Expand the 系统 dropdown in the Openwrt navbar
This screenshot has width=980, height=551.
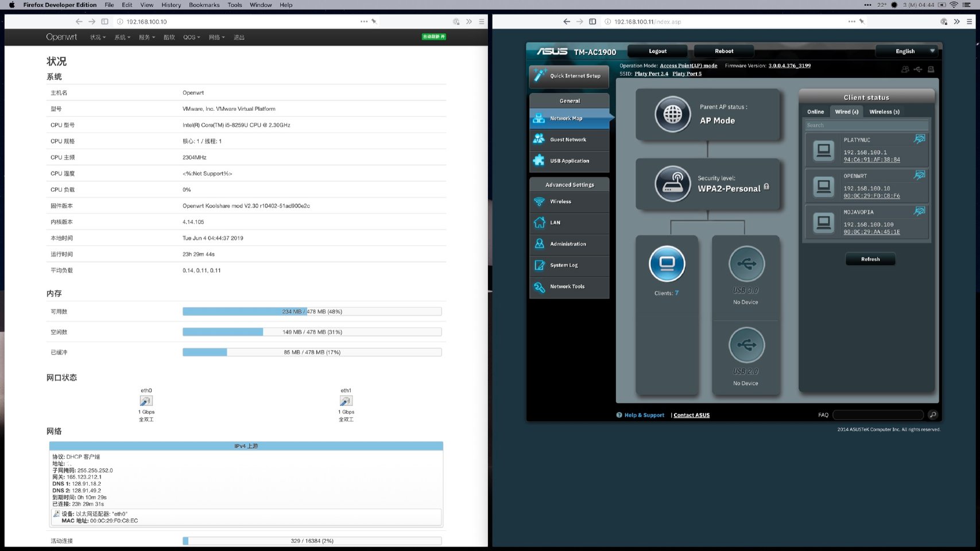click(x=122, y=37)
